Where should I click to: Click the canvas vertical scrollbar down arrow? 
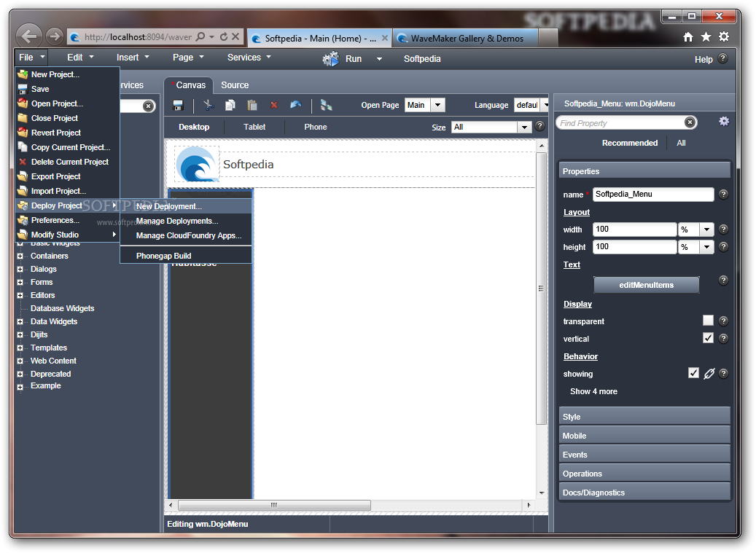coord(542,493)
